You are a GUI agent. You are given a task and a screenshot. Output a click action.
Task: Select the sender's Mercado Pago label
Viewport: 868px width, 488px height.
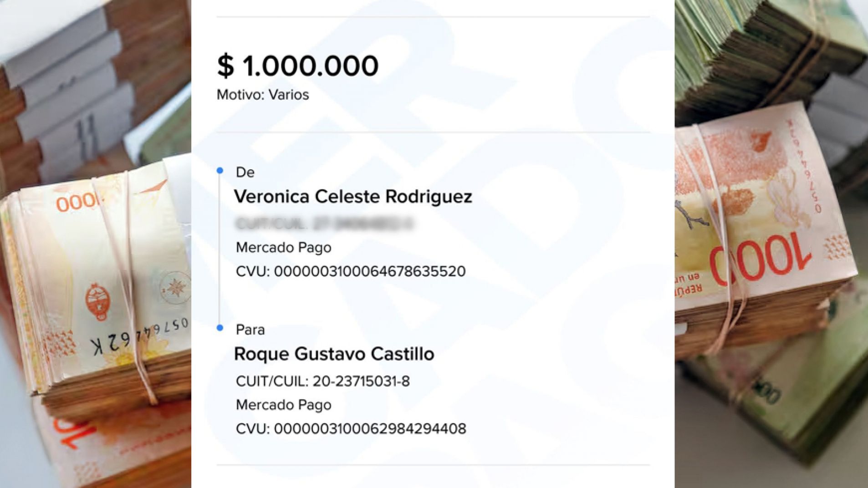coord(284,248)
